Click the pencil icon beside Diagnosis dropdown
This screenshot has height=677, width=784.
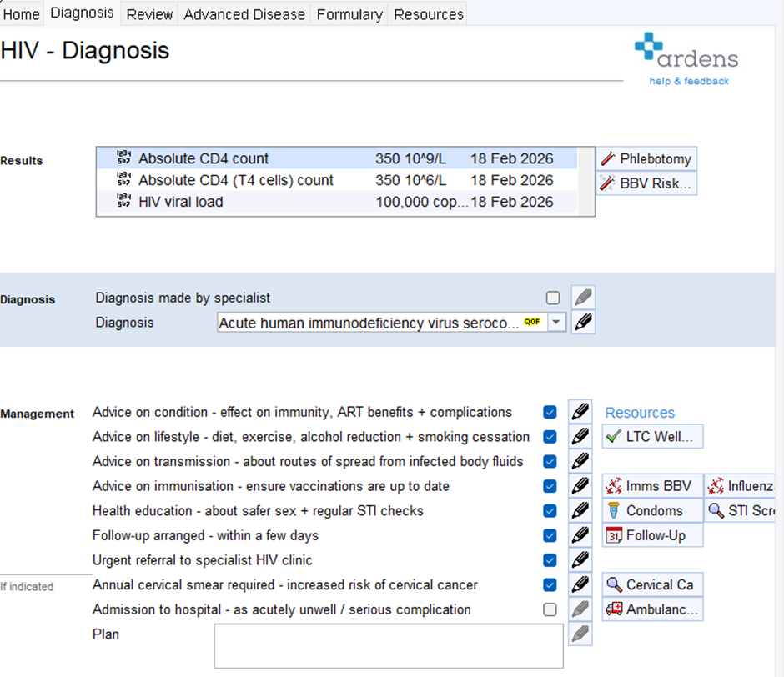click(x=583, y=323)
